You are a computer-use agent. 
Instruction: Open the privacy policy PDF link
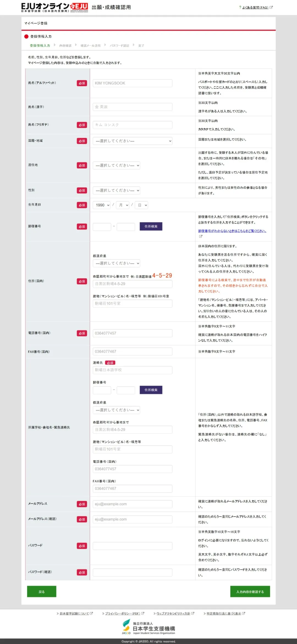(122, 613)
